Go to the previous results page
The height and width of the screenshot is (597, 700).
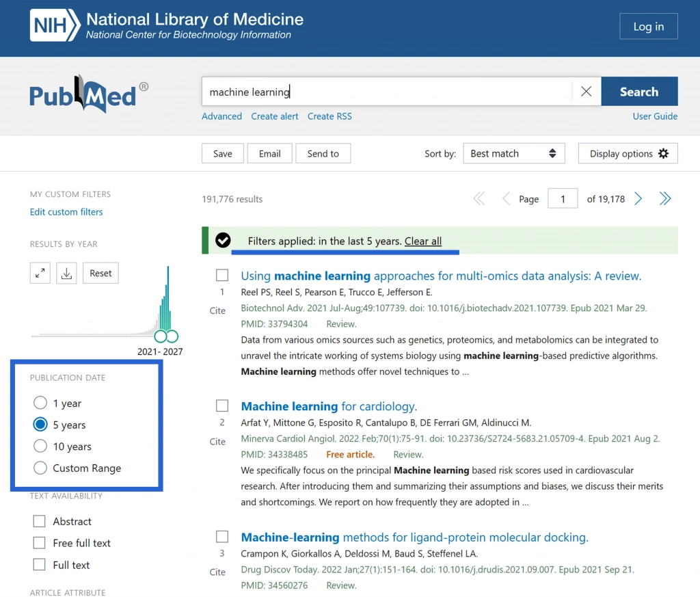pyautogui.click(x=506, y=199)
